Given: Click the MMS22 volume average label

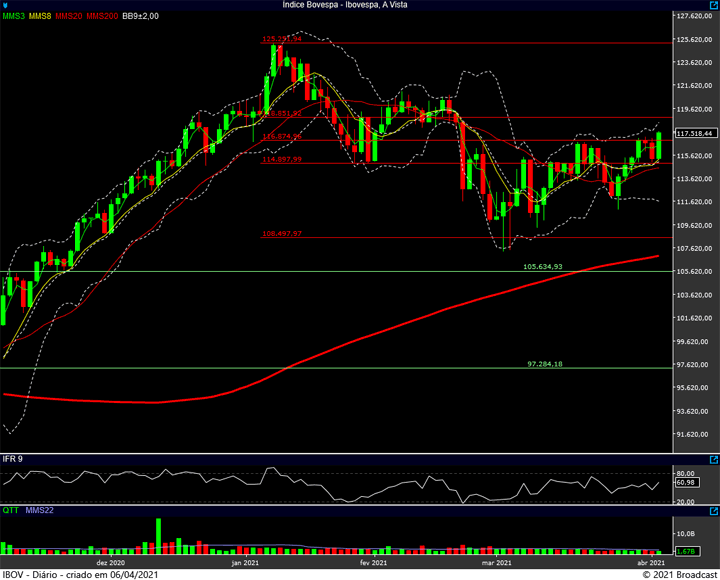Looking at the screenshot, I should click(x=38, y=508).
